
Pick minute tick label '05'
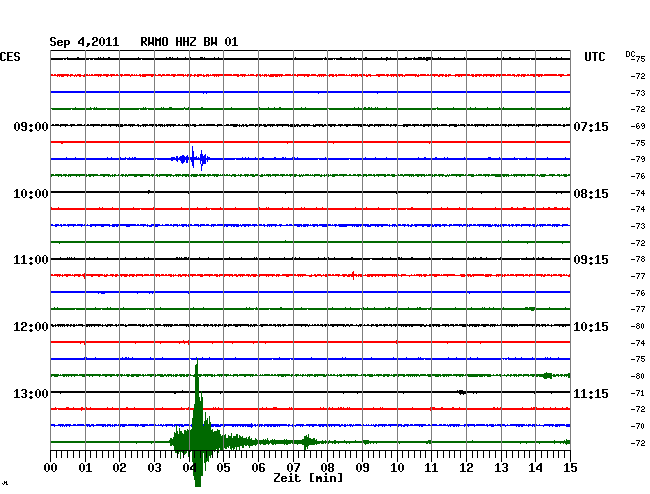pos(223,468)
